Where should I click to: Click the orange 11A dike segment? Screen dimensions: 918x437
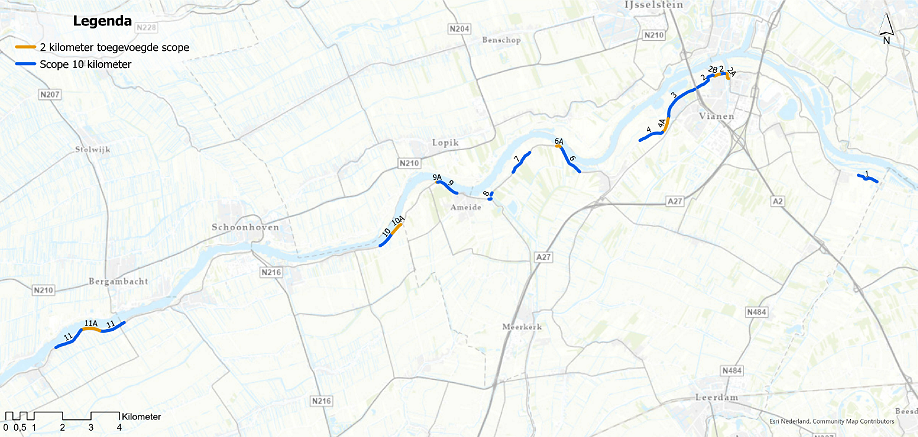tap(91, 329)
